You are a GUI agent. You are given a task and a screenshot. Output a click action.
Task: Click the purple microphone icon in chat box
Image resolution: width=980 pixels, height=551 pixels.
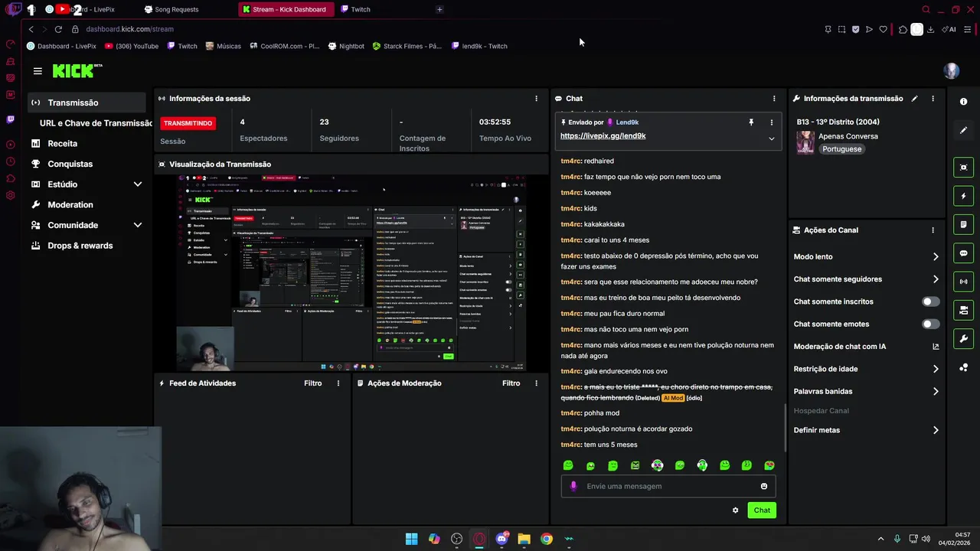pyautogui.click(x=573, y=486)
